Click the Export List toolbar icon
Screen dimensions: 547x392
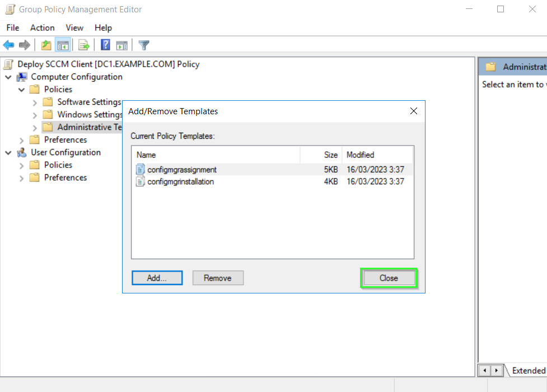pos(84,45)
